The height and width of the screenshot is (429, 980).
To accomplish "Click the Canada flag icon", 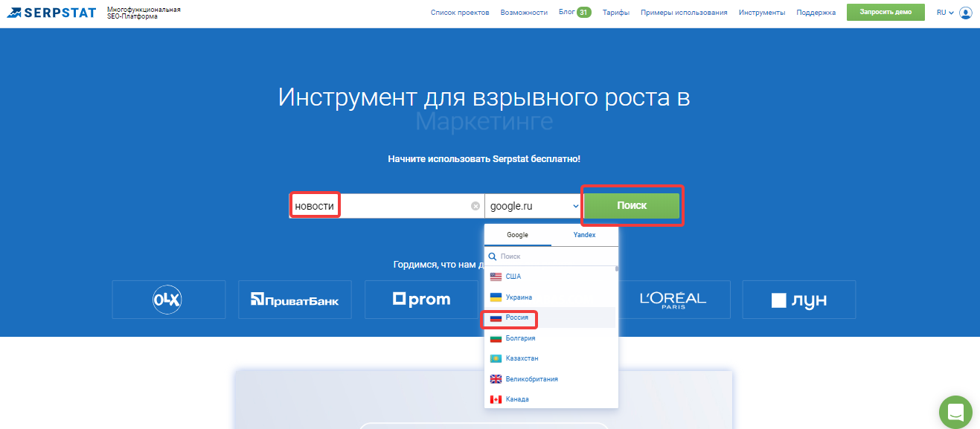I will 496,399.
